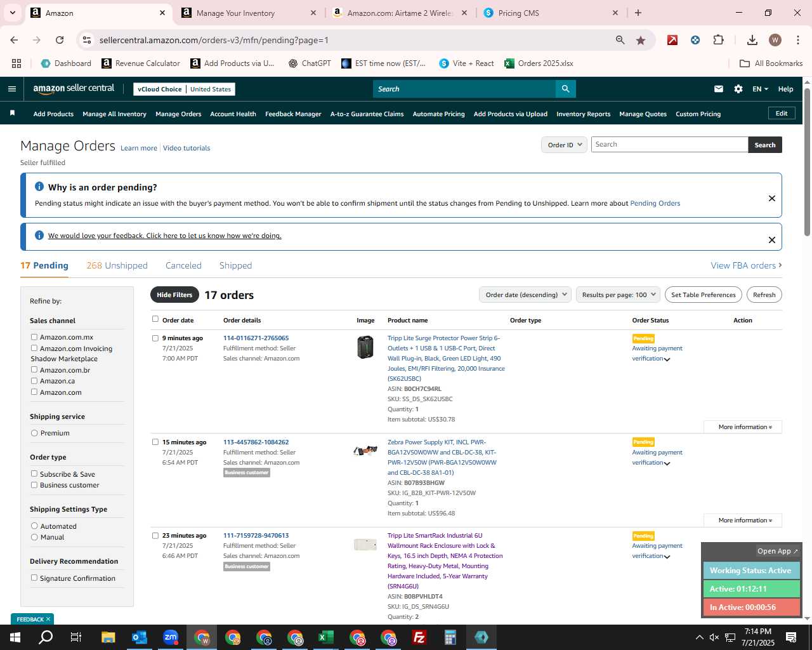
Task: Expand More information for the Zebra Power Supply order
Action: coord(743,520)
